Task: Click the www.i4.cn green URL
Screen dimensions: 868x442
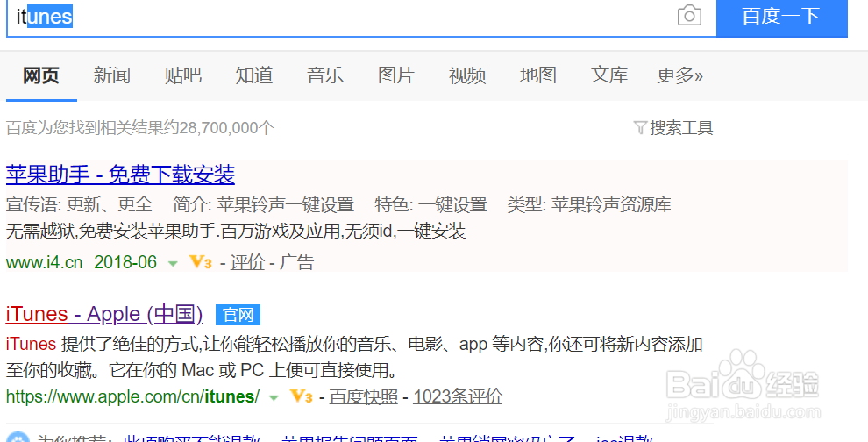Action: [x=45, y=262]
